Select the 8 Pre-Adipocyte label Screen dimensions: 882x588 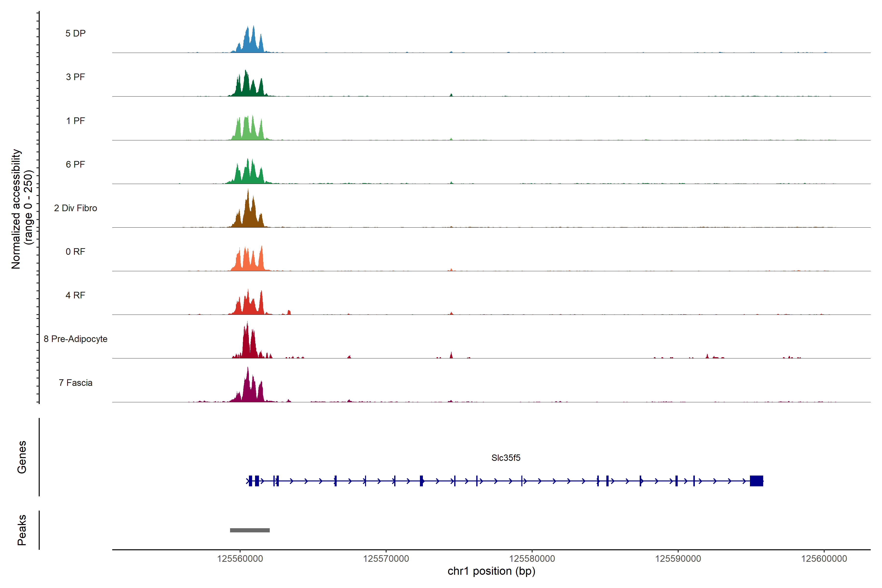[x=75, y=339]
